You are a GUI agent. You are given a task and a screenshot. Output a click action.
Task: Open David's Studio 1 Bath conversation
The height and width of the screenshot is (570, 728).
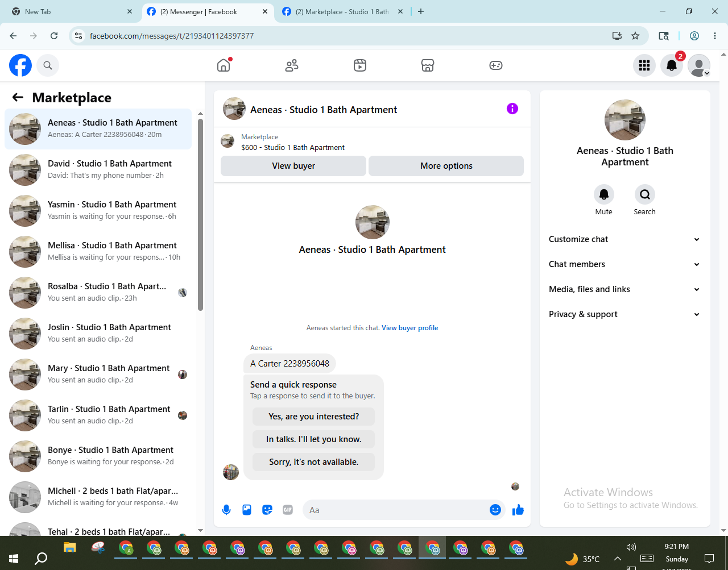pyautogui.click(x=98, y=170)
